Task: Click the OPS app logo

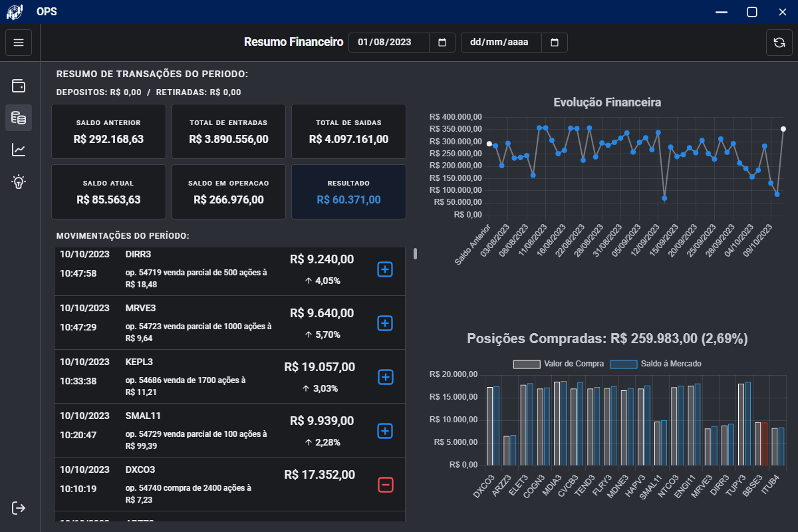Action: pos(15,11)
